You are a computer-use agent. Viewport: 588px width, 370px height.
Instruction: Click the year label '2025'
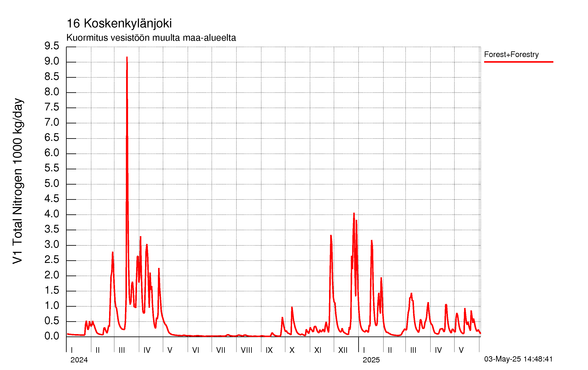[371, 360]
